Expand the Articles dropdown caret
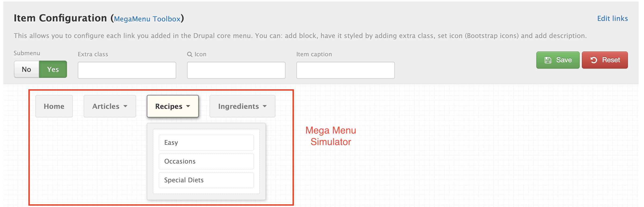The height and width of the screenshot is (207, 644). point(125,106)
